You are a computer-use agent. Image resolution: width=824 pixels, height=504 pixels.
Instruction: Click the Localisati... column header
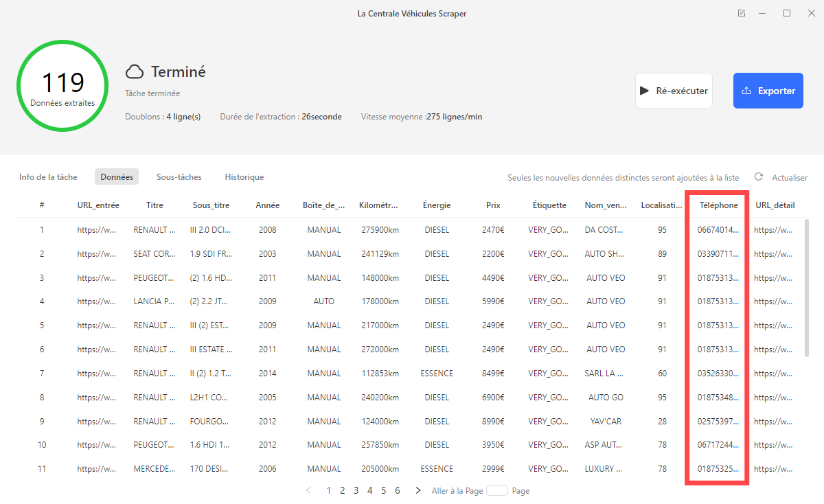point(662,205)
